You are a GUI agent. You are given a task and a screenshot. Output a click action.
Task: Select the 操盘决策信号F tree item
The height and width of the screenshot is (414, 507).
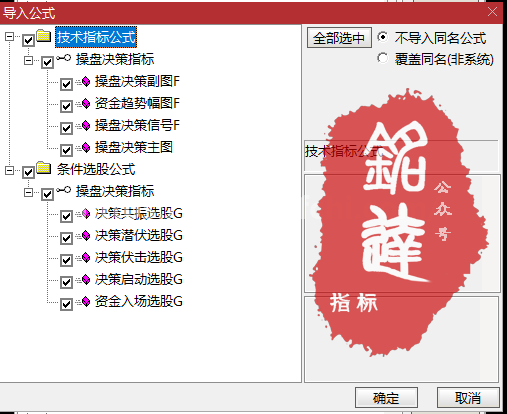coord(137,126)
